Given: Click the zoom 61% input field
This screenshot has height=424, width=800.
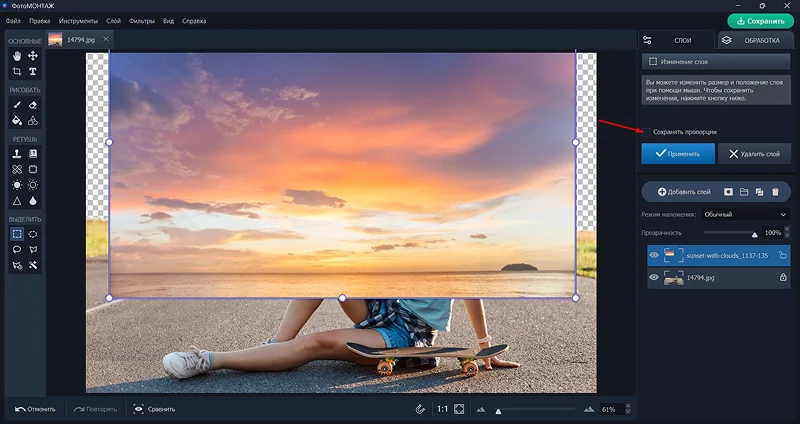Looking at the screenshot, I should click(612, 409).
